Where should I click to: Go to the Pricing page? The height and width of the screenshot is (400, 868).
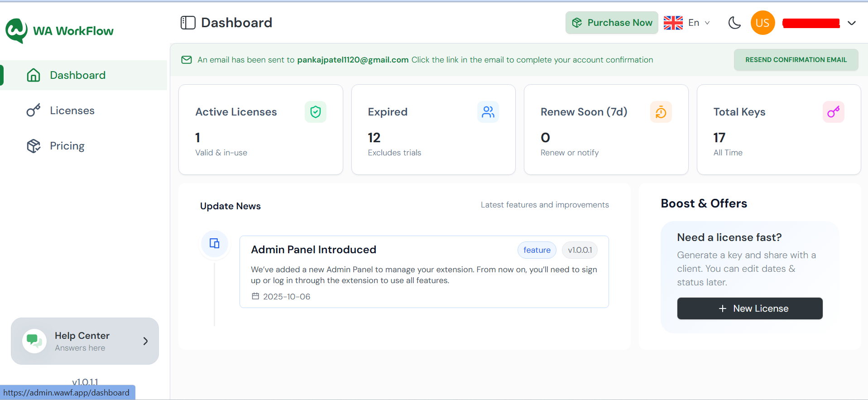click(67, 146)
